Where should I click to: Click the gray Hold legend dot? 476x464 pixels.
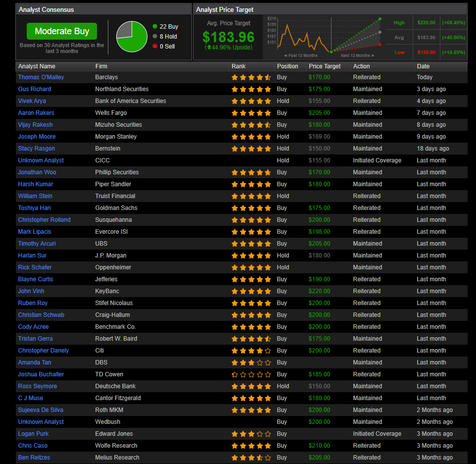[x=155, y=37]
